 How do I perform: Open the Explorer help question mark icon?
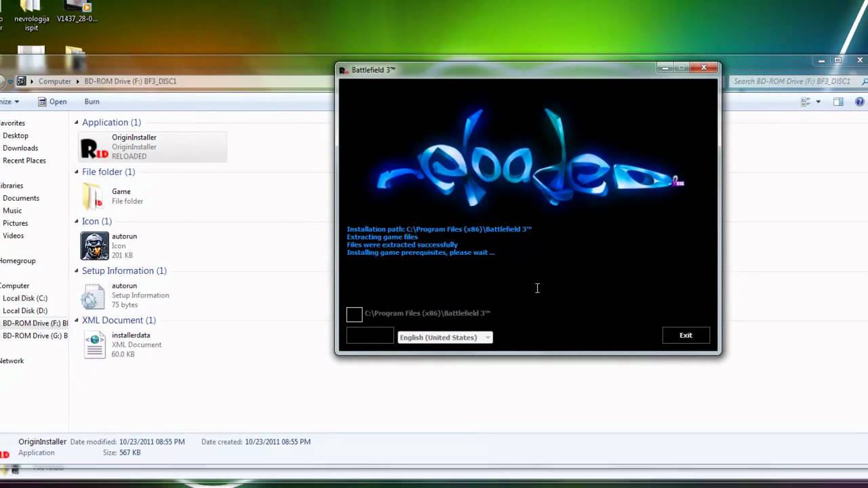tap(860, 102)
